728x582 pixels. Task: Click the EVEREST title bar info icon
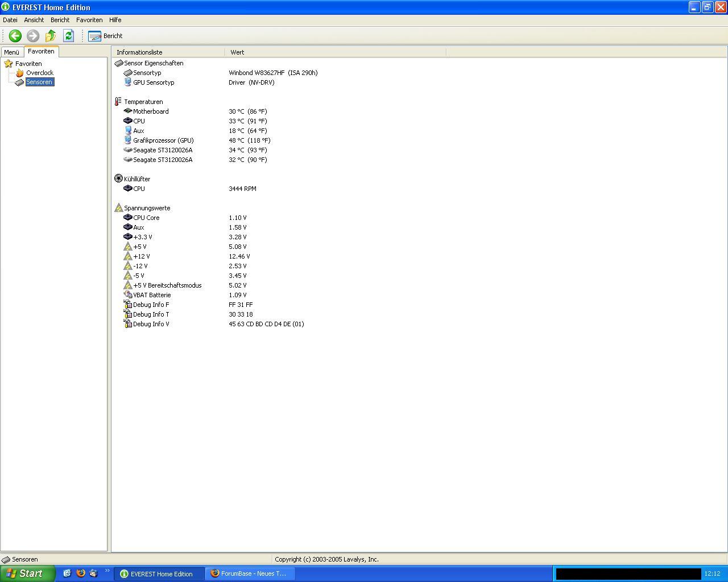pos(6,7)
